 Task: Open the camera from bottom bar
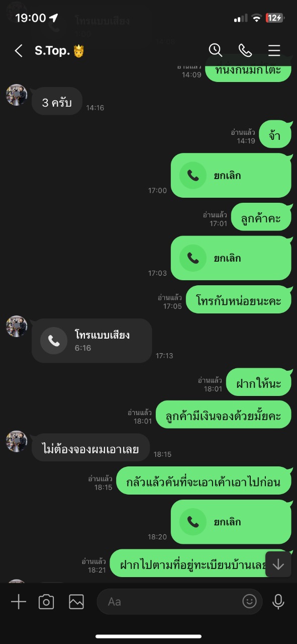(46, 602)
